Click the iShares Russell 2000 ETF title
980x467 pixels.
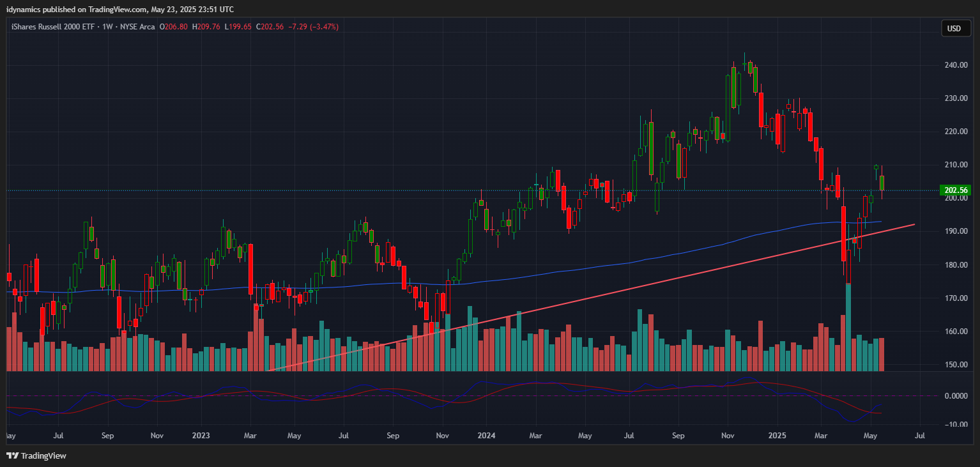pyautogui.click(x=52, y=27)
